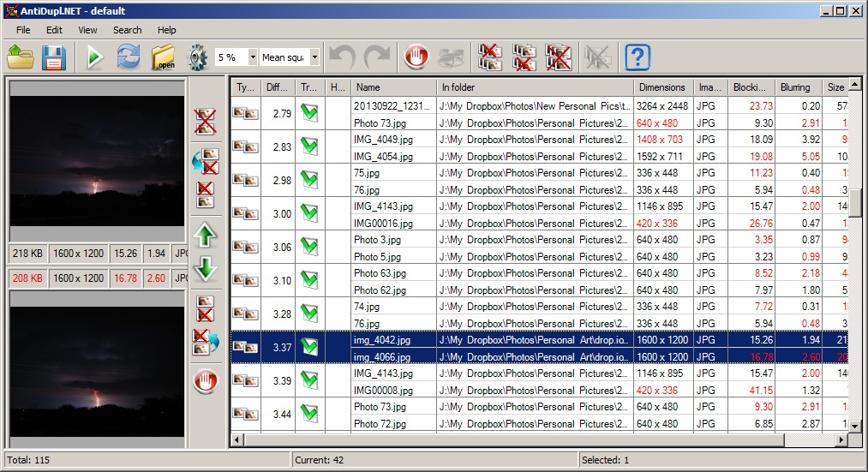Undo last action arrow icon
The width and height of the screenshot is (868, 472).
[342, 57]
